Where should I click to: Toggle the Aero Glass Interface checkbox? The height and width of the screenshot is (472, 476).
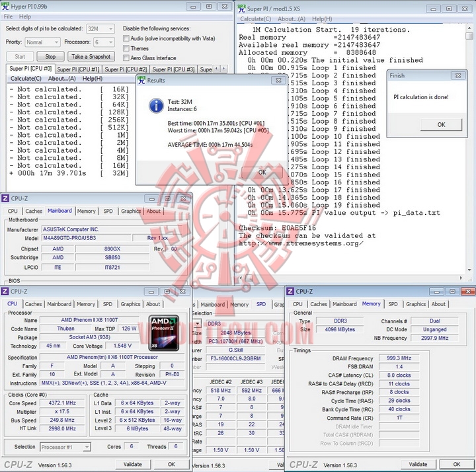(x=126, y=58)
